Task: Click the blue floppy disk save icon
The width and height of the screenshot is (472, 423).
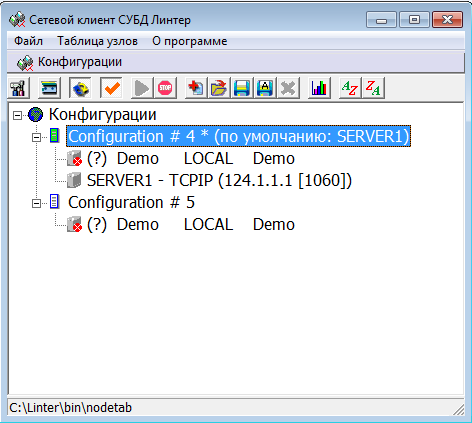Action: tap(242, 88)
